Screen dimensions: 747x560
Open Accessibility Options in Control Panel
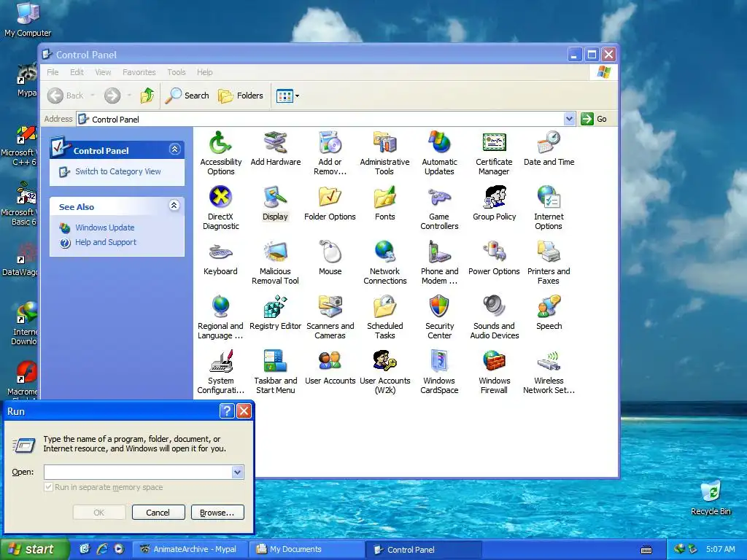pyautogui.click(x=220, y=142)
